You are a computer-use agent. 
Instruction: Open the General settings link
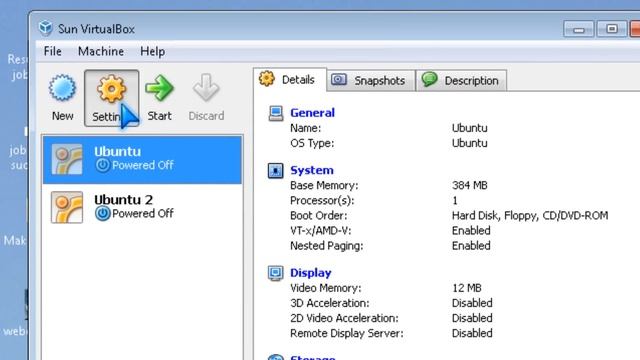[x=312, y=113]
